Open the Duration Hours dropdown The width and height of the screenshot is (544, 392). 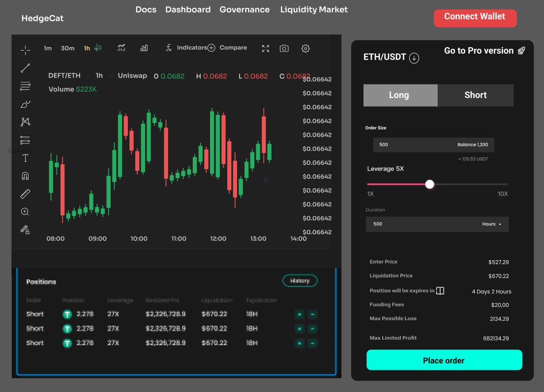[492, 224]
